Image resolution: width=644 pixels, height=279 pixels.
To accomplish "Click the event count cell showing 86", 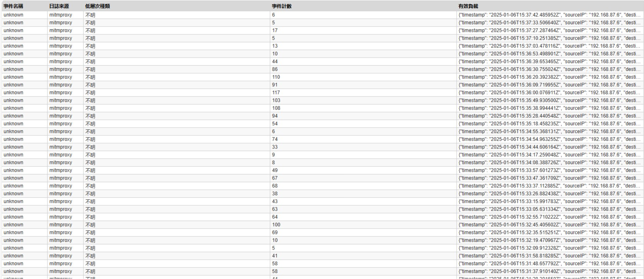I will (x=275, y=69).
